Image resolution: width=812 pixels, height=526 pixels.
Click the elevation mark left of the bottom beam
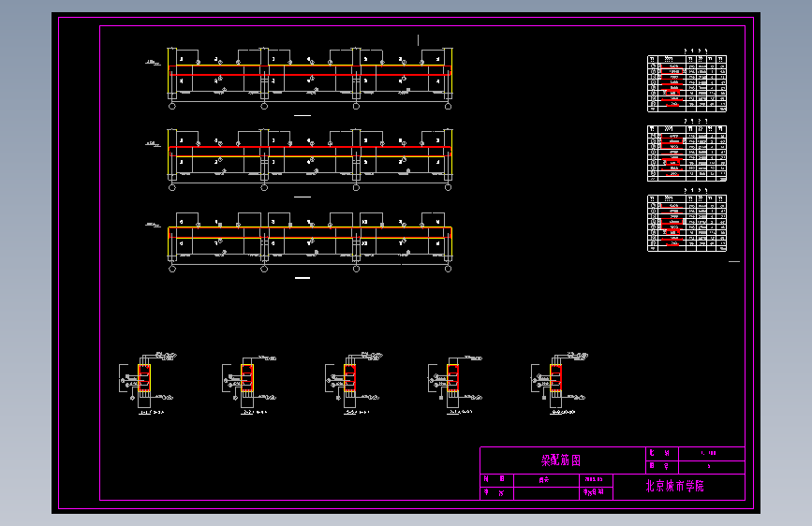154,226
